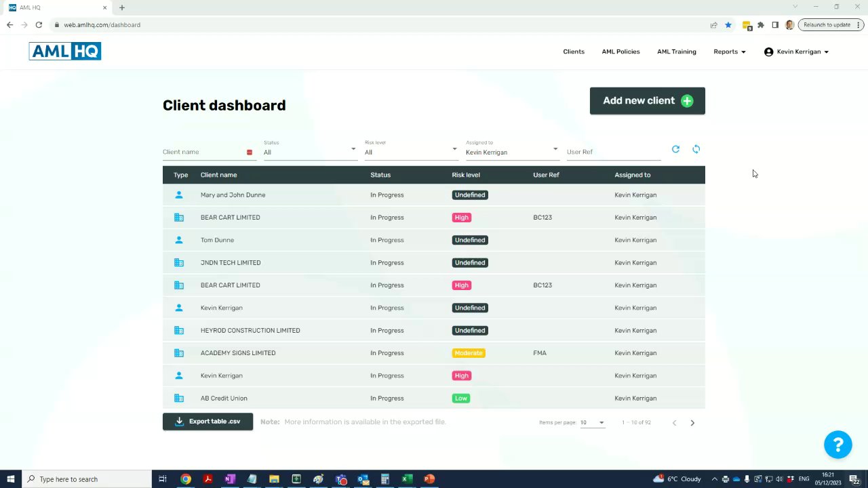868x488 pixels.
Task: Open the Clients page
Action: pos(574,52)
